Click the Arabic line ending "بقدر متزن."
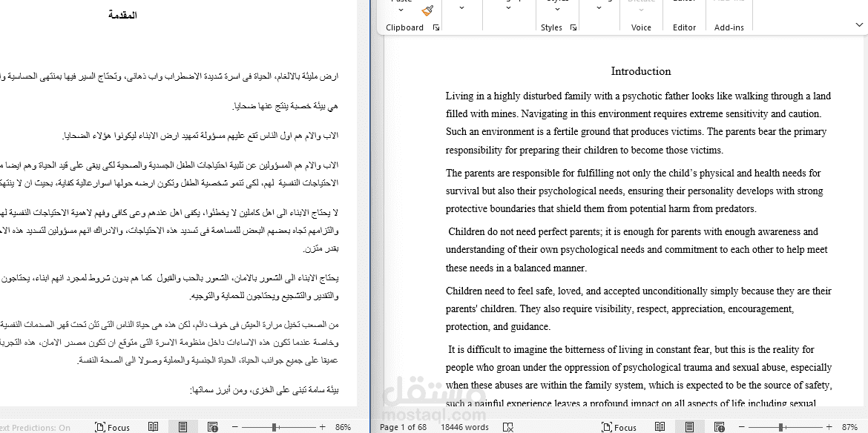This screenshot has width=868, height=433. coord(320,249)
